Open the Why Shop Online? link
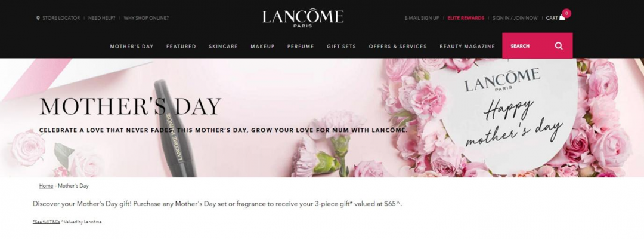The width and height of the screenshot is (644, 239). coord(146,18)
